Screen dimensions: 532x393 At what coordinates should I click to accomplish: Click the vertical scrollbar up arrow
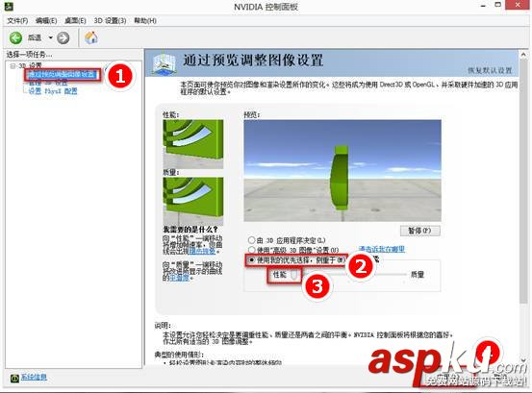click(523, 54)
